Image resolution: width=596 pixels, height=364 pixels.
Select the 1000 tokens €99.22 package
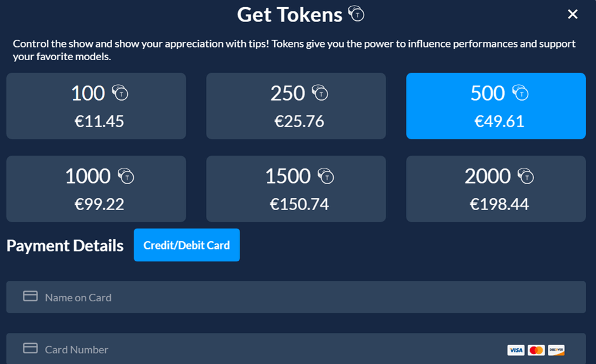[x=96, y=189]
